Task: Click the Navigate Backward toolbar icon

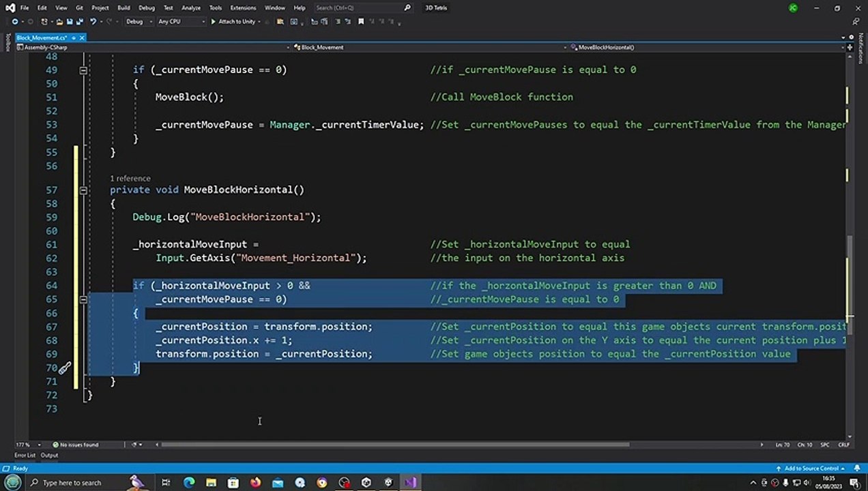Action: [x=14, y=21]
